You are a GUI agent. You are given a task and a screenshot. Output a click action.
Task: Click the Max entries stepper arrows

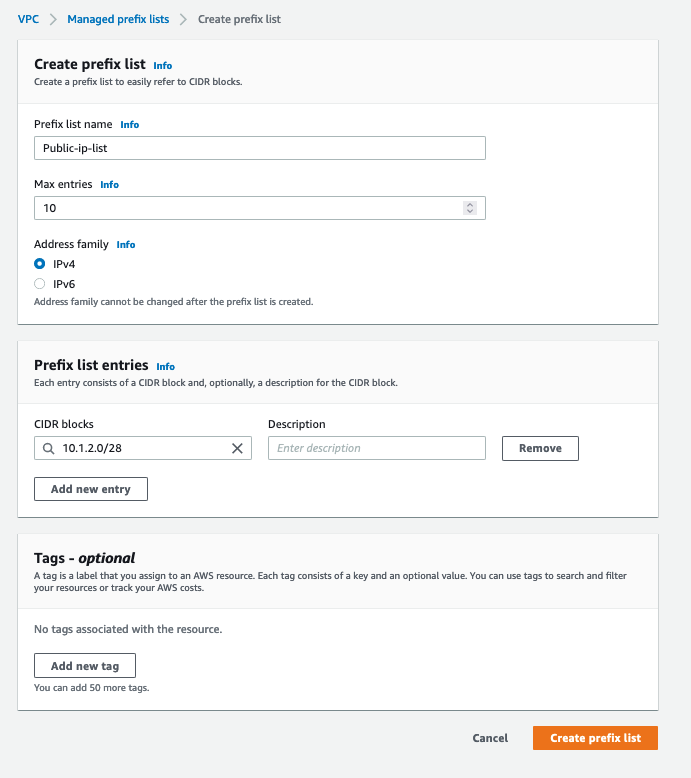tap(470, 208)
